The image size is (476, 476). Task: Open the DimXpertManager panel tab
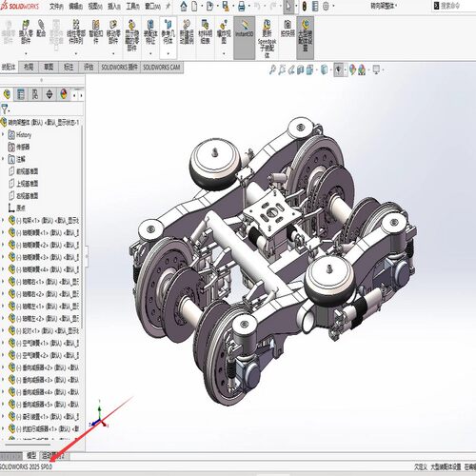coord(50,94)
